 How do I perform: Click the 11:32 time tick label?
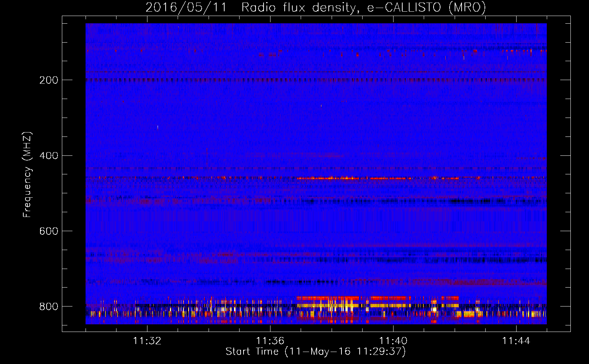coord(147,341)
